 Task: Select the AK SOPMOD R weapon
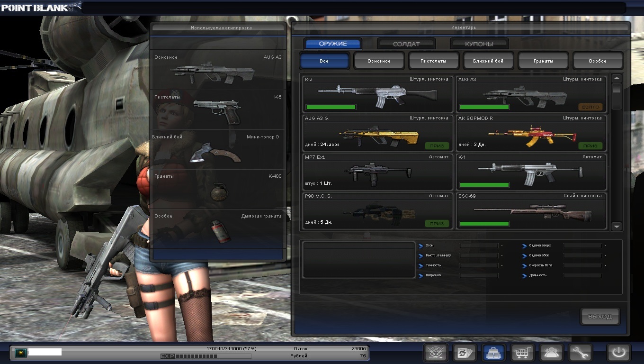[531, 133]
